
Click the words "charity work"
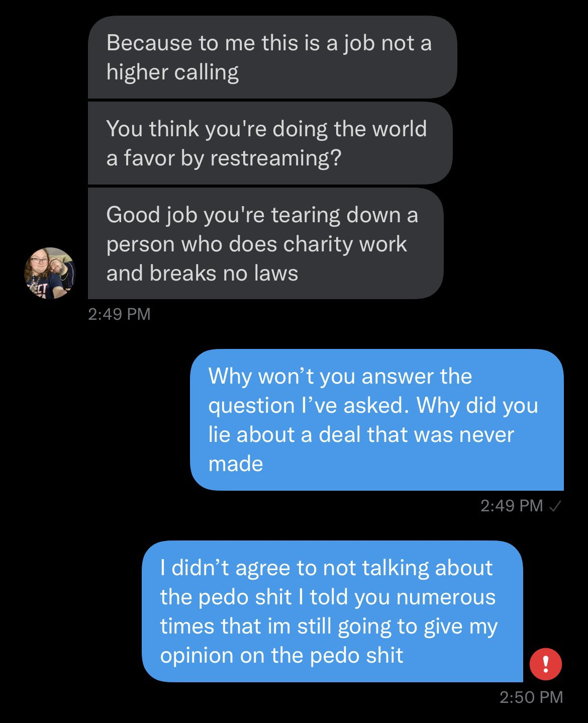pyautogui.click(x=345, y=244)
